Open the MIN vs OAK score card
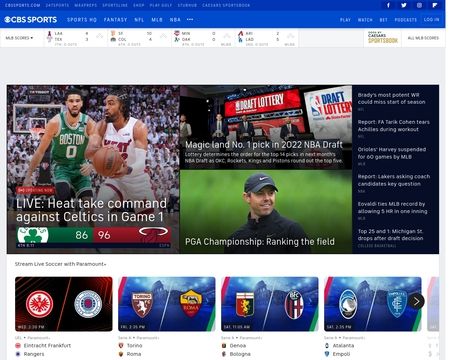This screenshot has height=360, width=450. [x=203, y=38]
